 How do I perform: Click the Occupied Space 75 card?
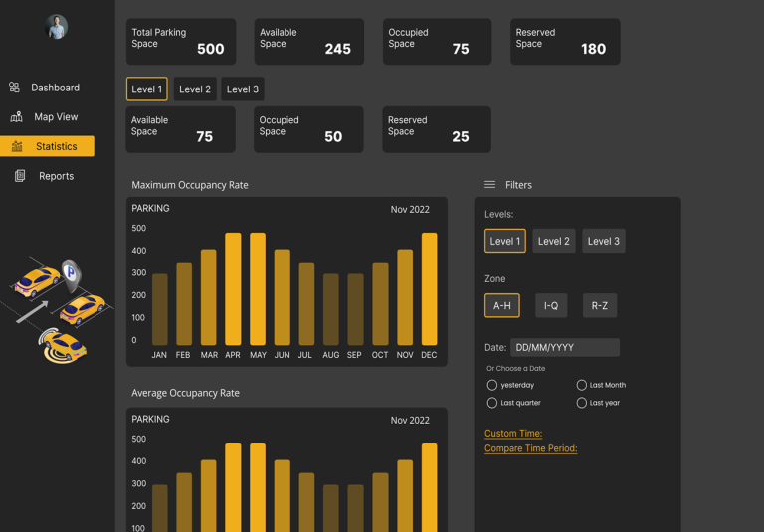point(437,42)
